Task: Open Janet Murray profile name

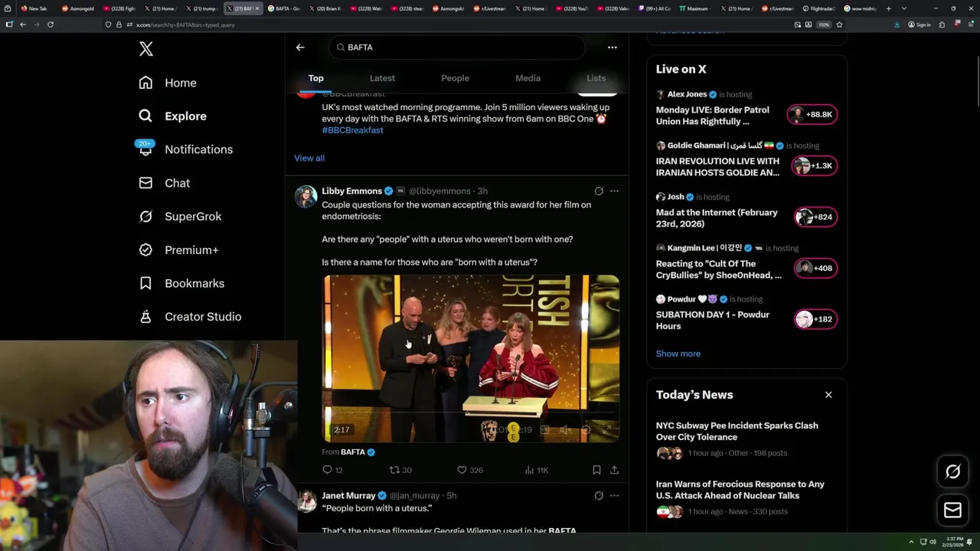Action: [x=348, y=496]
